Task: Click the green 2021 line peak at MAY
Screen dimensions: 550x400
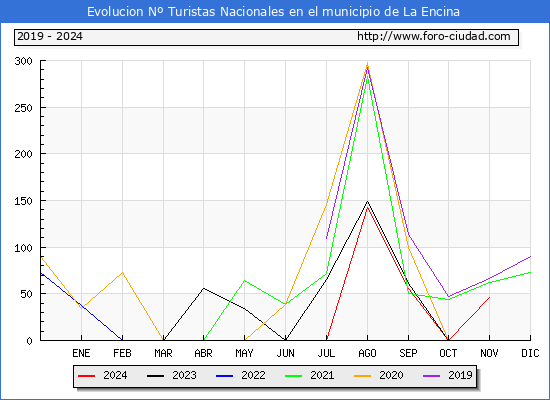Action: pos(244,280)
